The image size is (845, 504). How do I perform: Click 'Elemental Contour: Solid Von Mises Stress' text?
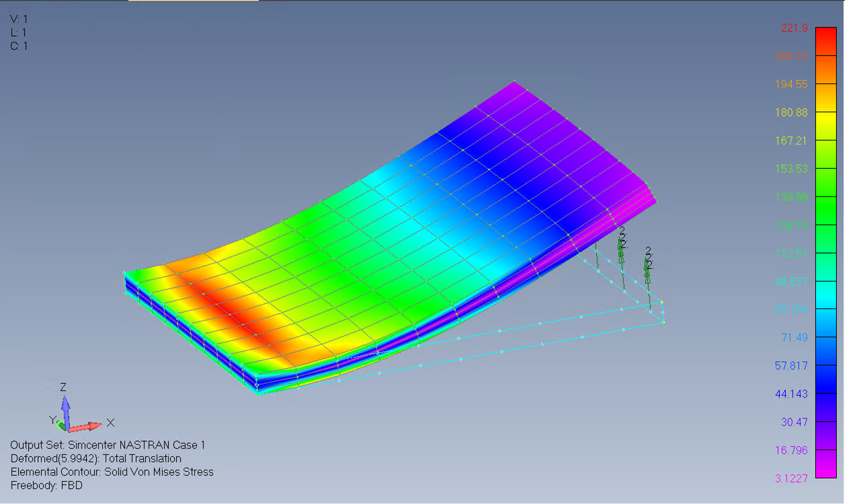click(x=112, y=472)
